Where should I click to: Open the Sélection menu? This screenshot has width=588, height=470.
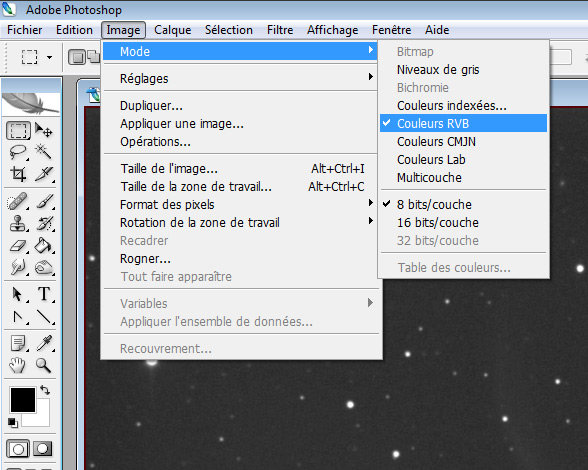[x=229, y=30]
